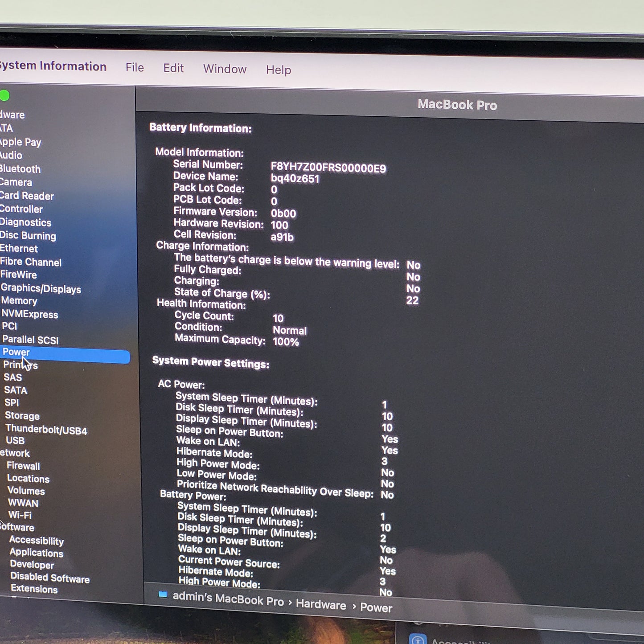
Task: Select Parallel SCSI in the sidebar
Action: pos(30,340)
